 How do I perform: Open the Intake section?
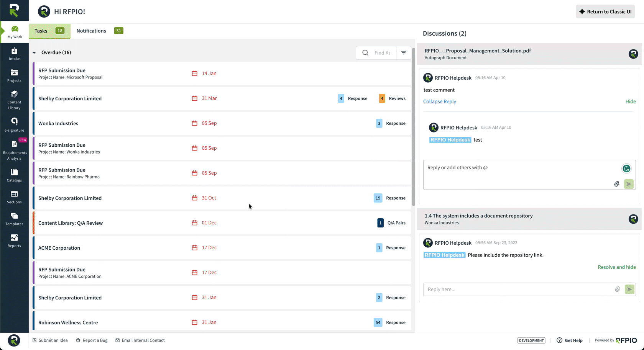coord(14,54)
